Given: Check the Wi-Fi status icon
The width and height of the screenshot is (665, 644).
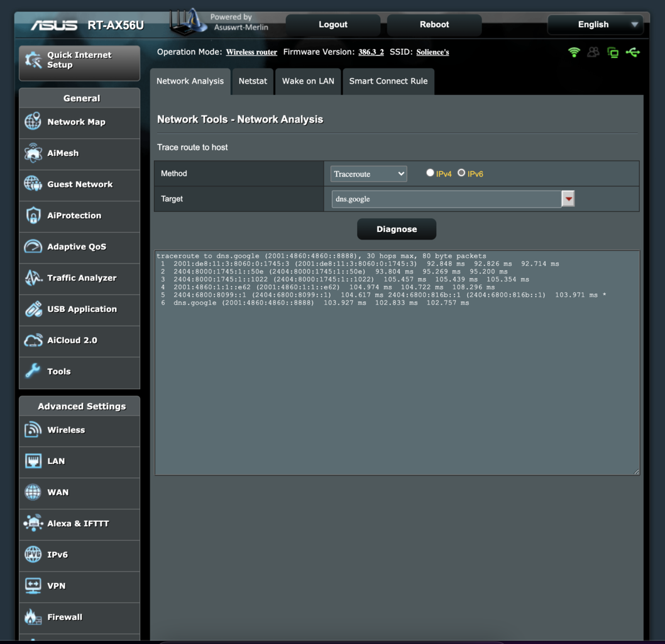Looking at the screenshot, I should [x=574, y=52].
